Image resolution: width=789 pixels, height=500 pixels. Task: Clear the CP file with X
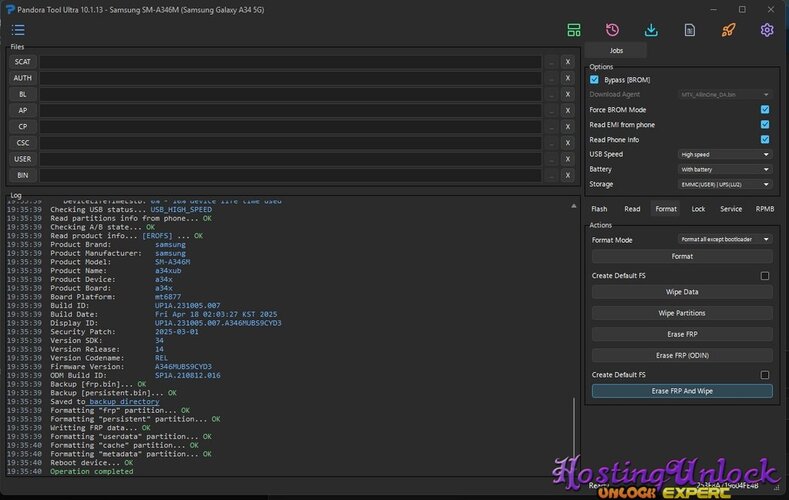tap(568, 127)
